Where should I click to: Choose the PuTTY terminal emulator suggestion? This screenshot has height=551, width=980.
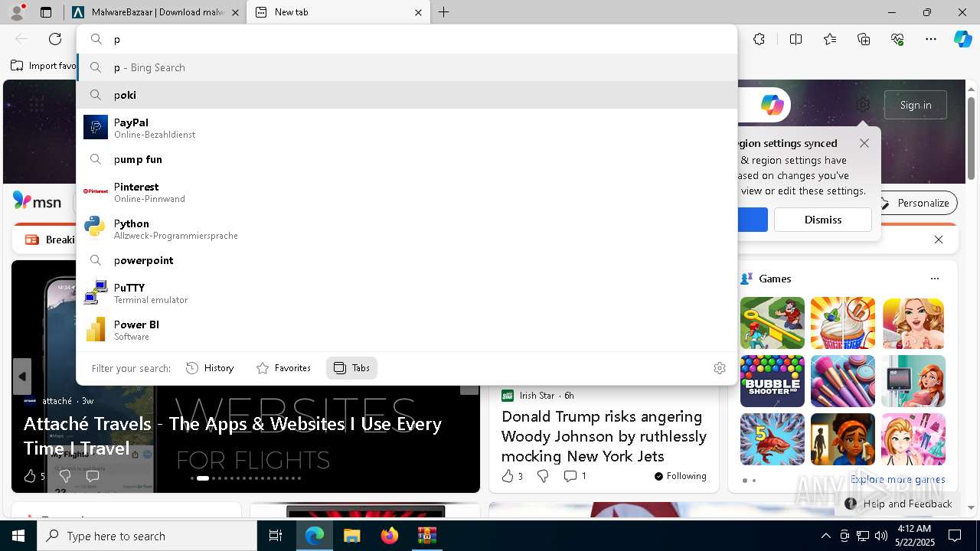(x=407, y=293)
